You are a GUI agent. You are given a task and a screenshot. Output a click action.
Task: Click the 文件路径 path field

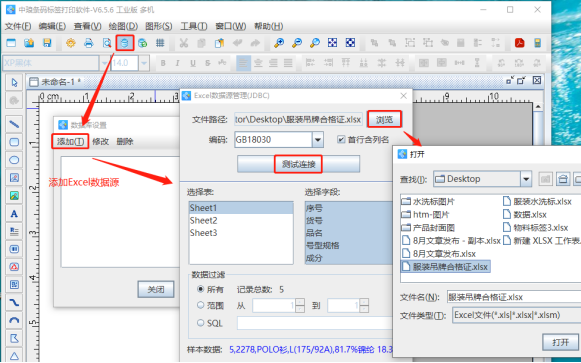[299, 119]
